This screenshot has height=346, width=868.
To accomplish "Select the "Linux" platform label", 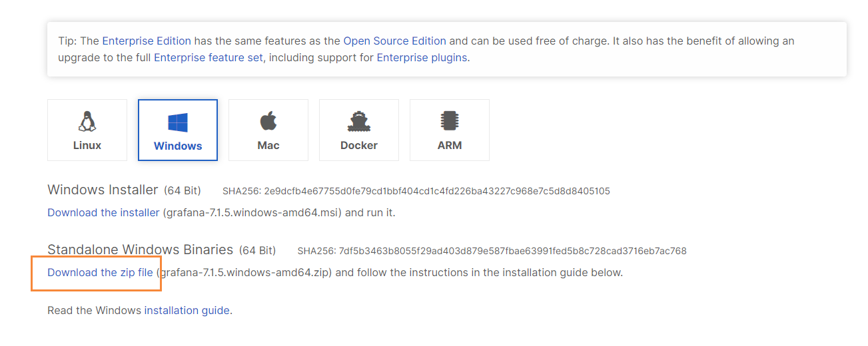I will pos(87,145).
